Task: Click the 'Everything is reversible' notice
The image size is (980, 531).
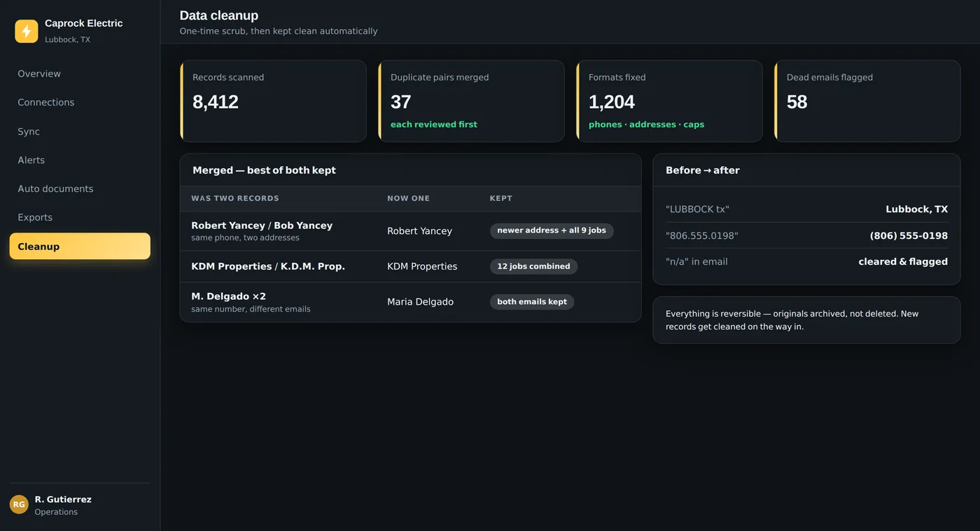Action: pyautogui.click(x=806, y=320)
